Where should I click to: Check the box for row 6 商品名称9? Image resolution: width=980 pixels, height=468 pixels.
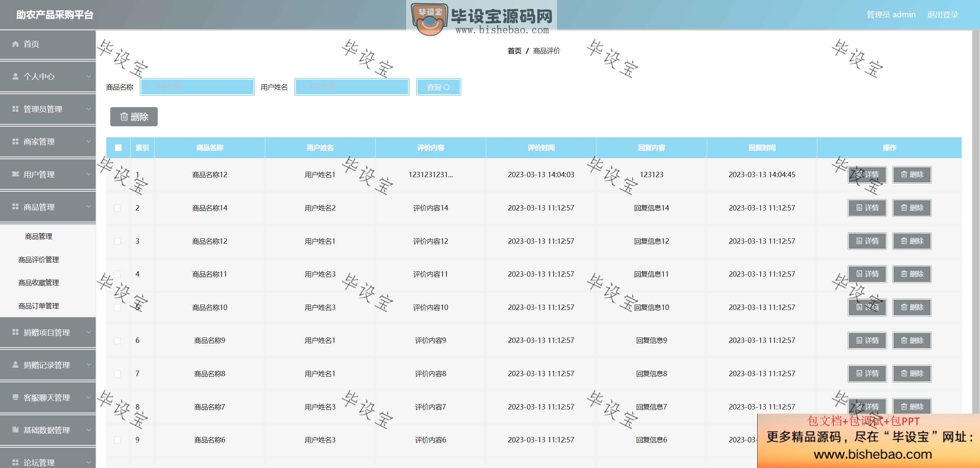pyautogui.click(x=118, y=341)
